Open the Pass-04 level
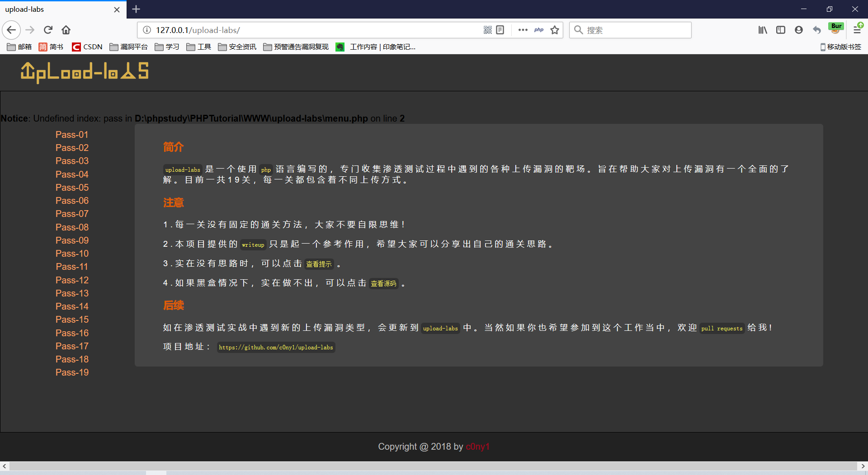The width and height of the screenshot is (868, 475). click(x=72, y=174)
